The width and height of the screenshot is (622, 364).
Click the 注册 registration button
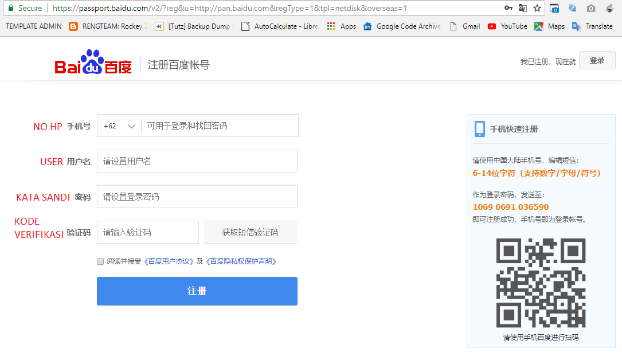tap(197, 291)
